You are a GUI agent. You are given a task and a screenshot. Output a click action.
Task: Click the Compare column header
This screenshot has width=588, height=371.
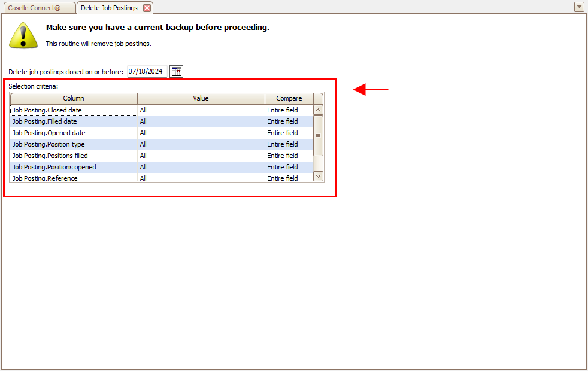(289, 99)
